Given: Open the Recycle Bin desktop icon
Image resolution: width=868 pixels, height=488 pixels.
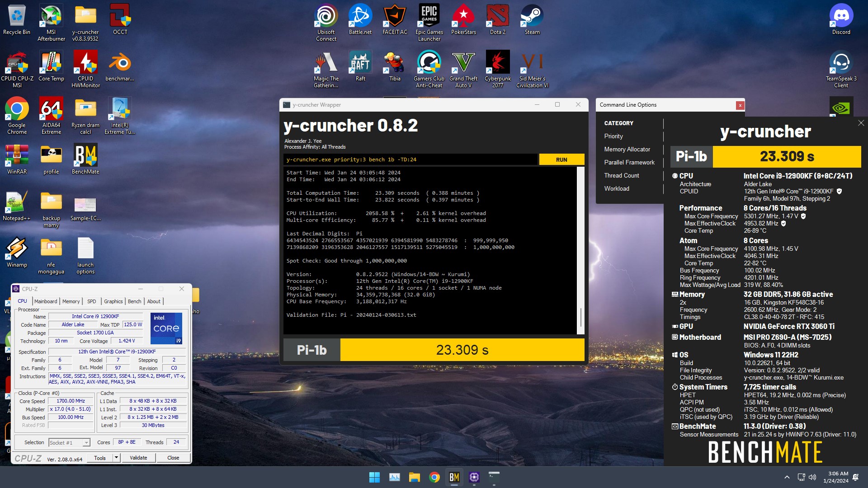Looking at the screenshot, I should click(x=17, y=20).
